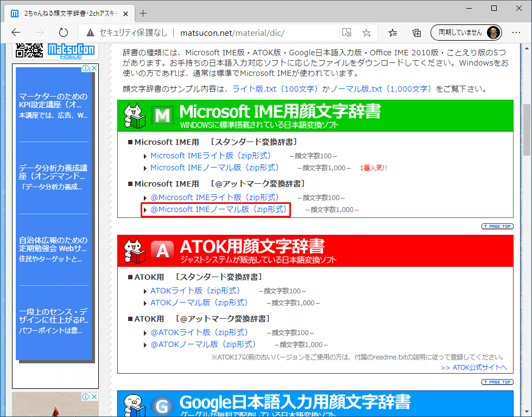Viewport: 532px width, 417px height.
Task: Open the browser settings ellipsis menu
Action: [516, 33]
